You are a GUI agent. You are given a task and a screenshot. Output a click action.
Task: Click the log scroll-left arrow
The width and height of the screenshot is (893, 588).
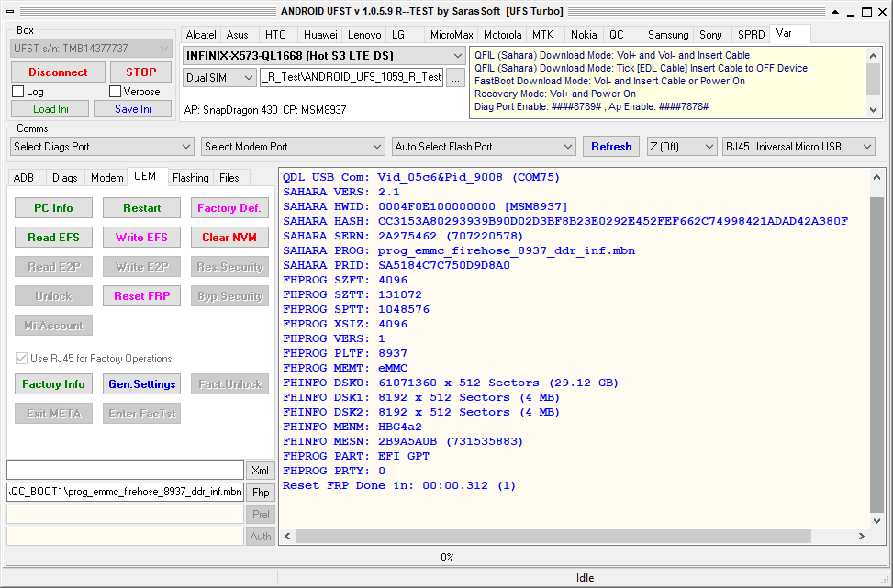pyautogui.click(x=287, y=537)
